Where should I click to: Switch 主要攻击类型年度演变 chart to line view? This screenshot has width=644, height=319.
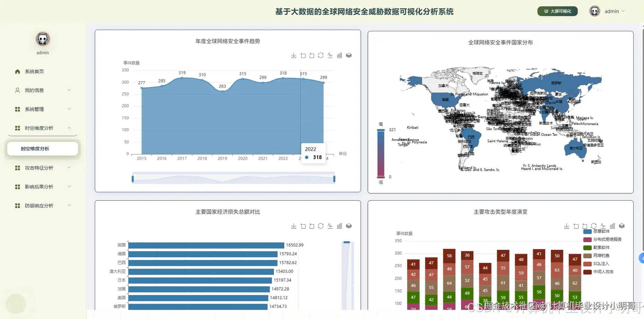pyautogui.click(x=603, y=226)
